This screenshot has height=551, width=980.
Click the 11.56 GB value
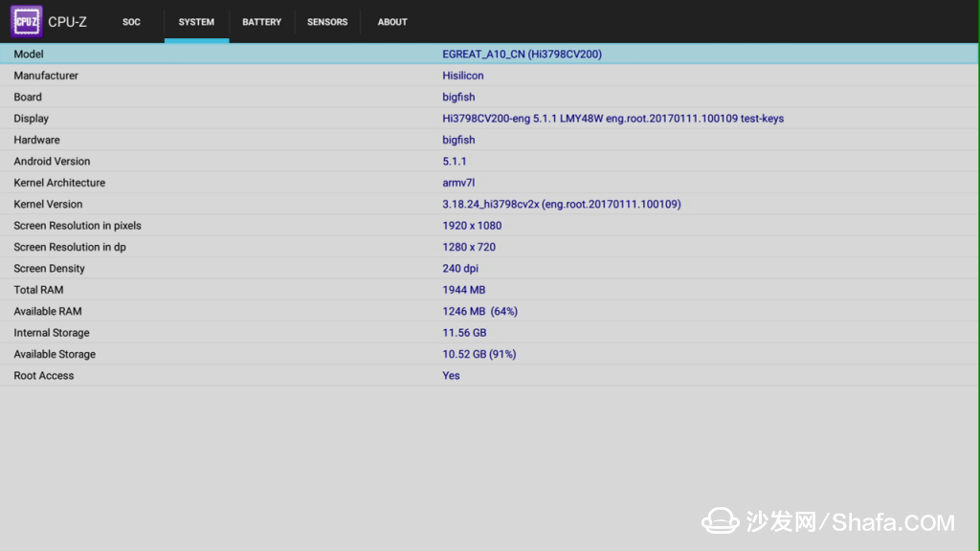point(464,333)
